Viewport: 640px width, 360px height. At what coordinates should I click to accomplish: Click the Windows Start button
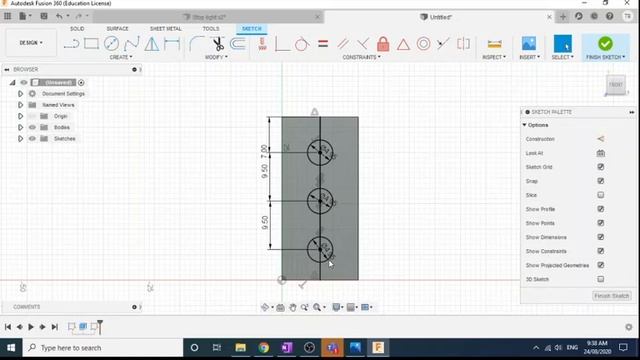pos(11,348)
